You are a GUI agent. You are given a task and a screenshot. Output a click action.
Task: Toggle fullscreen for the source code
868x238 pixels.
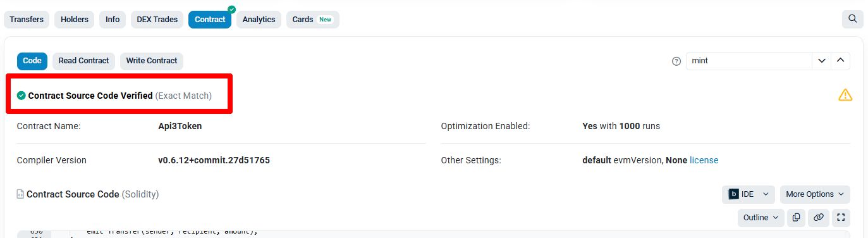840,217
